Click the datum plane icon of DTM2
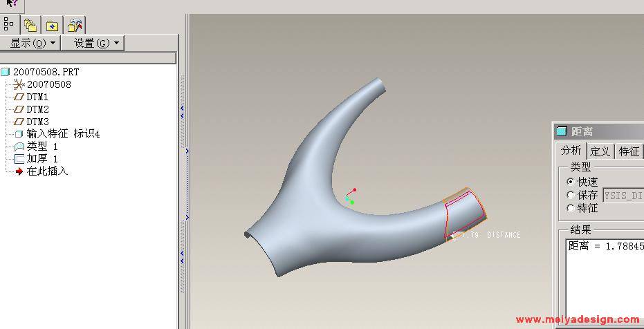644x329 pixels. pos(19,109)
